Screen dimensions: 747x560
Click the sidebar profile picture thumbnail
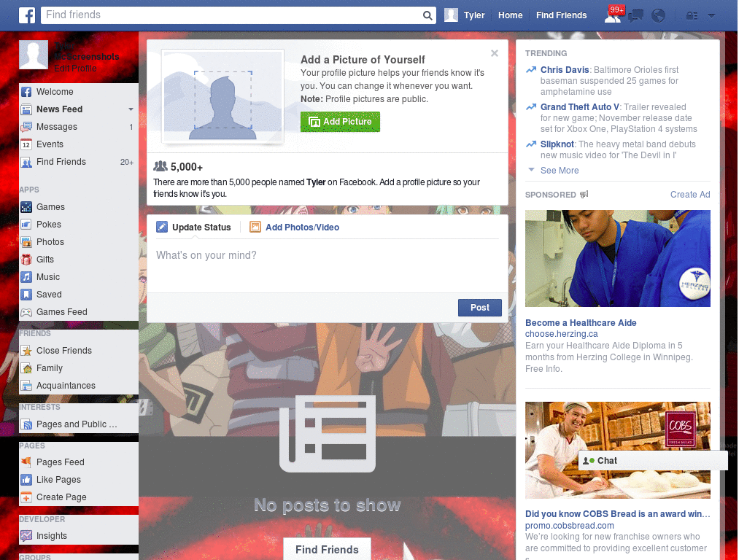coord(34,55)
